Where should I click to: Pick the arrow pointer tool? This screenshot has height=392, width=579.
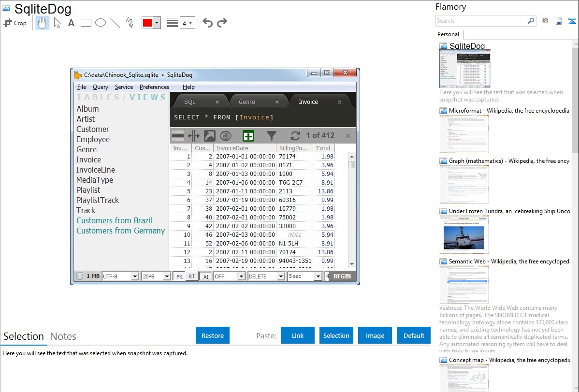point(57,23)
